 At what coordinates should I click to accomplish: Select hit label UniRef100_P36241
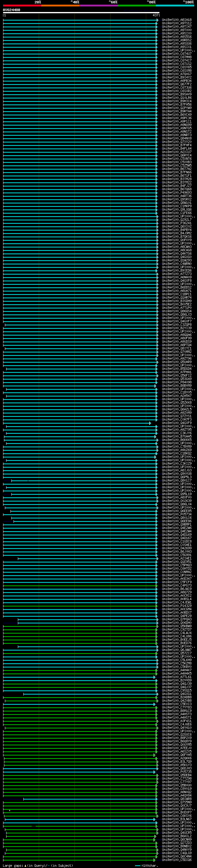point(177,223)
